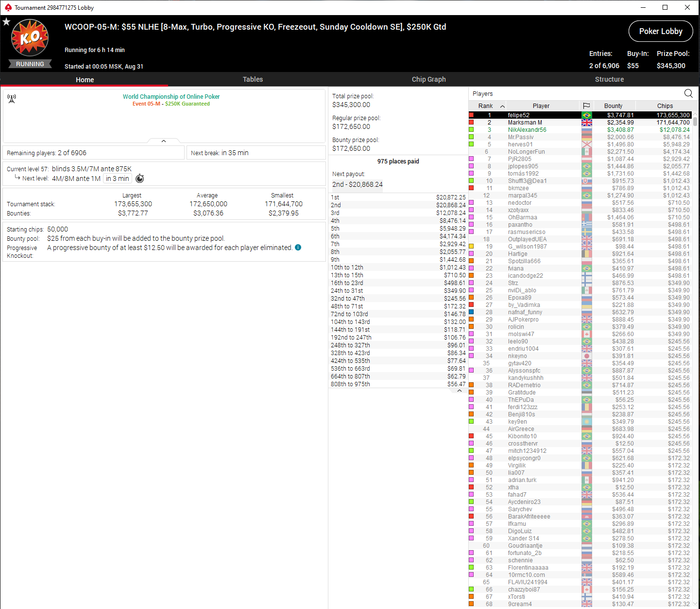Click the PokerStars icon in the title bar
The width and height of the screenshot is (700, 609).
(8, 8)
